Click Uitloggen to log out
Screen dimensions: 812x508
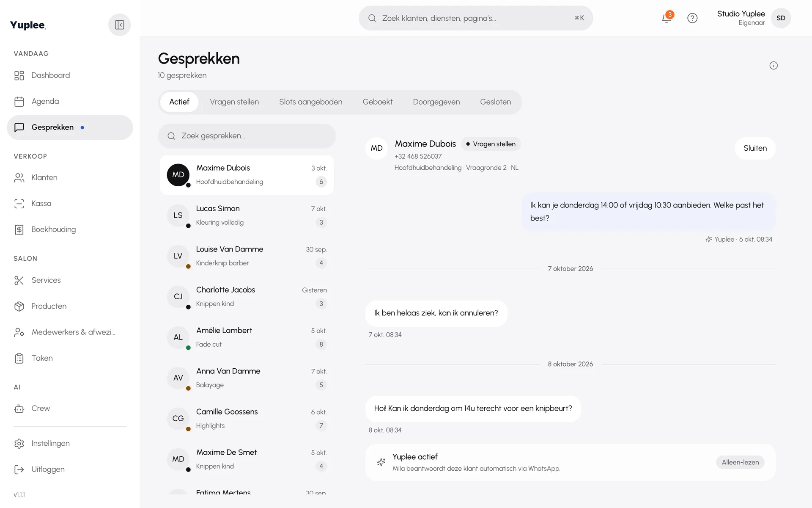point(70,469)
